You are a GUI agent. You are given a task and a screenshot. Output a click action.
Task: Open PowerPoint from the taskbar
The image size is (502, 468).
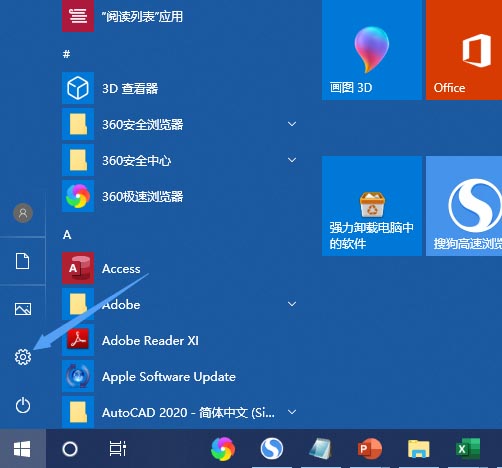coord(369,449)
